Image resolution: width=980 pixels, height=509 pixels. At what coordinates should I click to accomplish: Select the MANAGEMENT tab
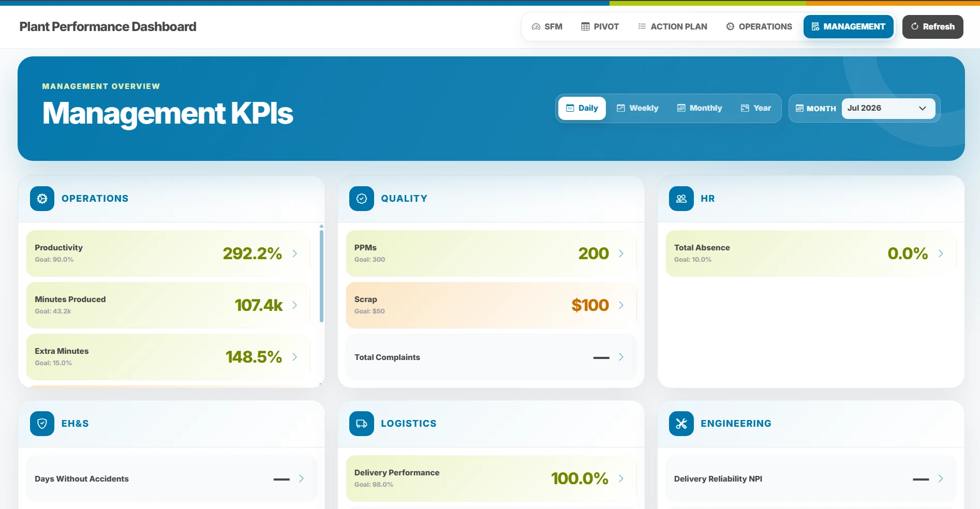coord(848,26)
